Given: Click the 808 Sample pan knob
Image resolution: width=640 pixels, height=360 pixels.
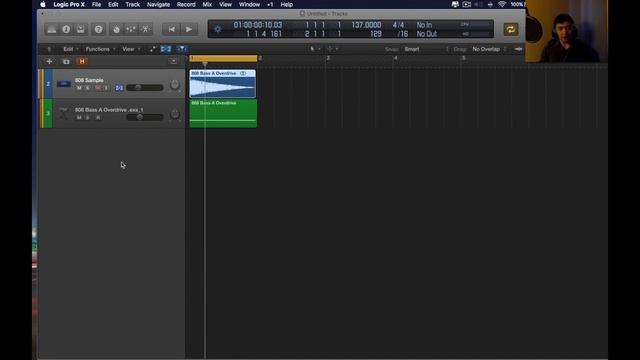Looking at the screenshot, I should 175,84.
